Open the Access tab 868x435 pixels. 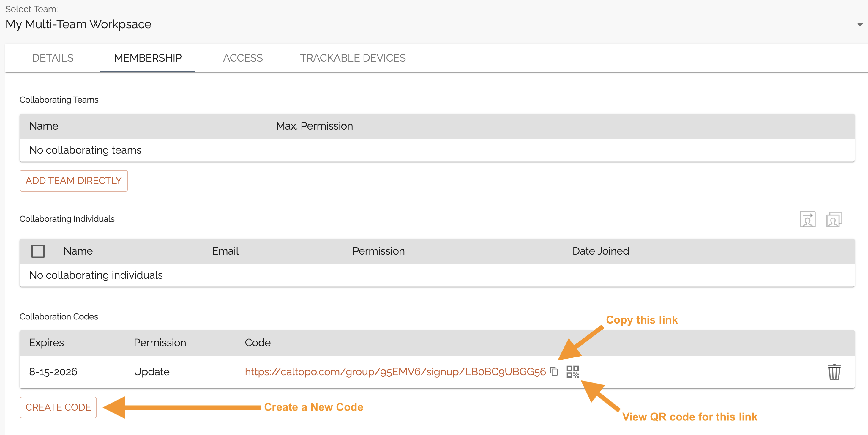tap(243, 58)
